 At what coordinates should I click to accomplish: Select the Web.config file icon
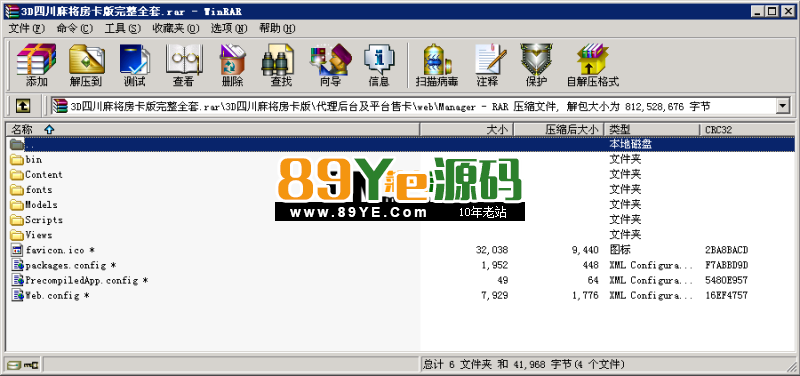18,295
